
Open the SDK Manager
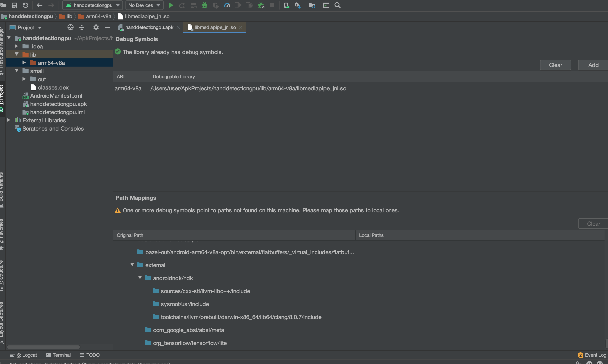(298, 5)
